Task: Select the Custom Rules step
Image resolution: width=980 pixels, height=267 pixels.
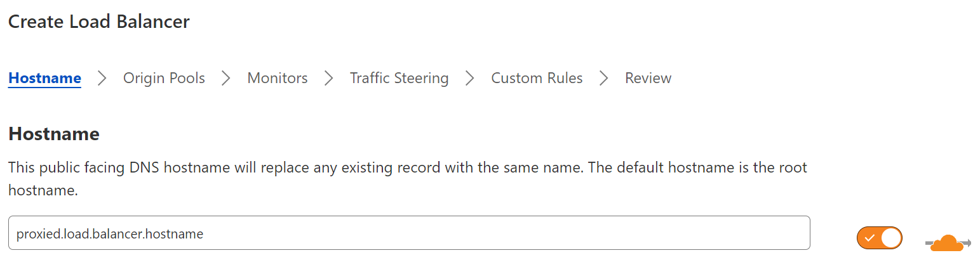Action: pyautogui.click(x=537, y=78)
